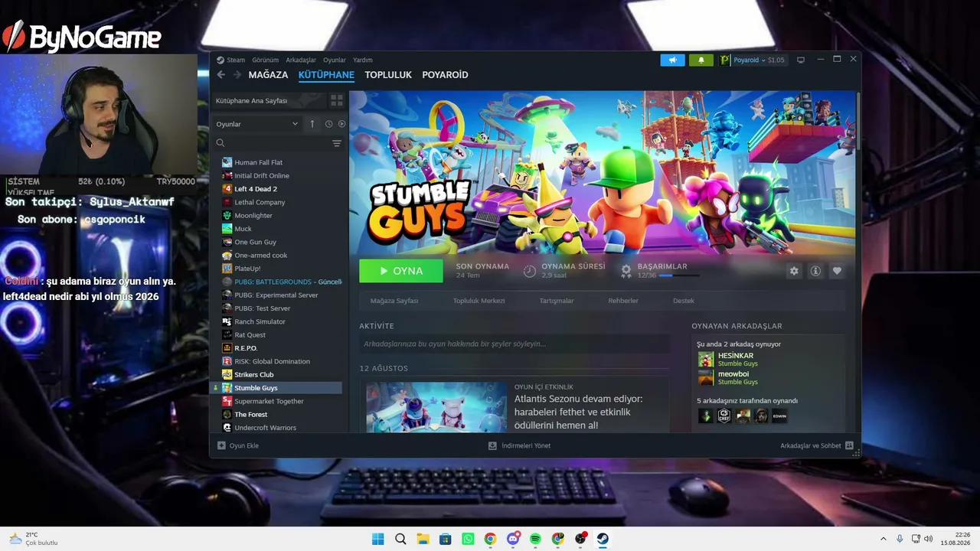Click Kütüphane Ana Sayfası button
Screen dimensions: 980x551
tap(268, 100)
